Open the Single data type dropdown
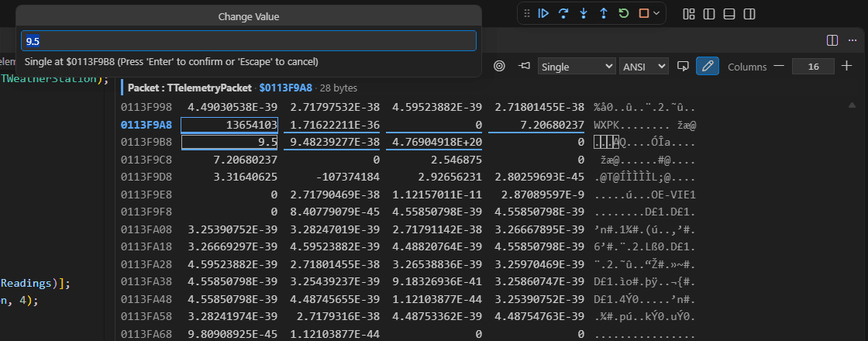This screenshot has height=341, width=868. tap(577, 67)
